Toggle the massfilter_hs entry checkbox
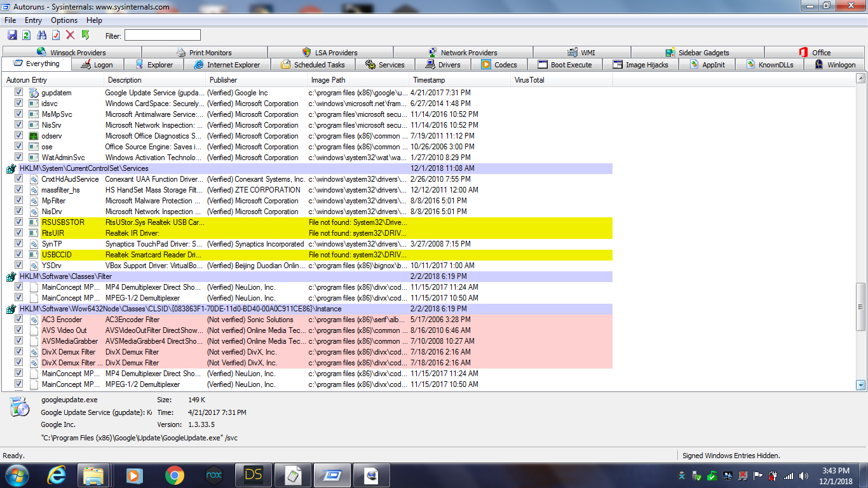Screen dimensions: 868x488 (18, 190)
